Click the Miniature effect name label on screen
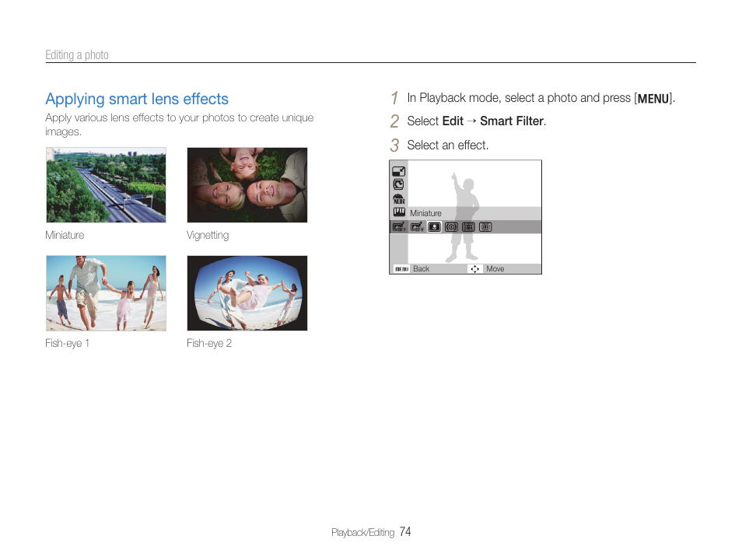 click(425, 213)
